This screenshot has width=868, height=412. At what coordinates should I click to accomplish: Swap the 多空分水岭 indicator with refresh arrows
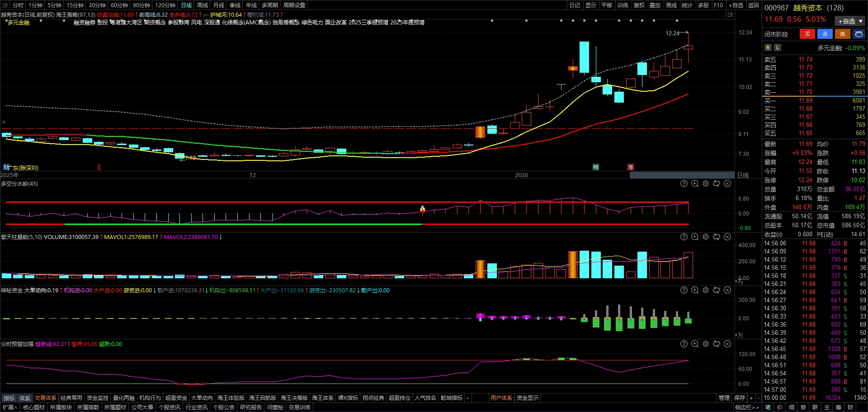click(x=717, y=183)
